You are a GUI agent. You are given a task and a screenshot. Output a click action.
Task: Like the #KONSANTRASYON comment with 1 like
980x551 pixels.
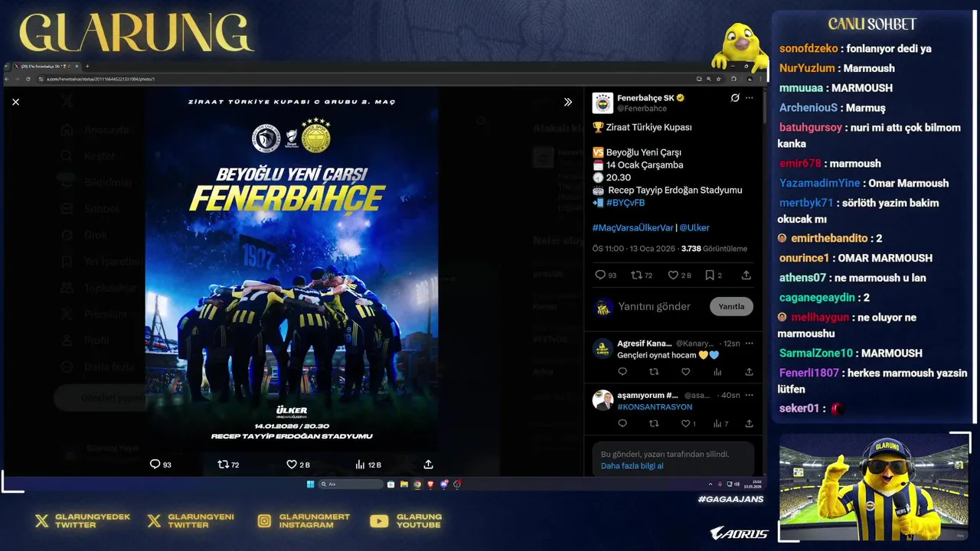688,423
